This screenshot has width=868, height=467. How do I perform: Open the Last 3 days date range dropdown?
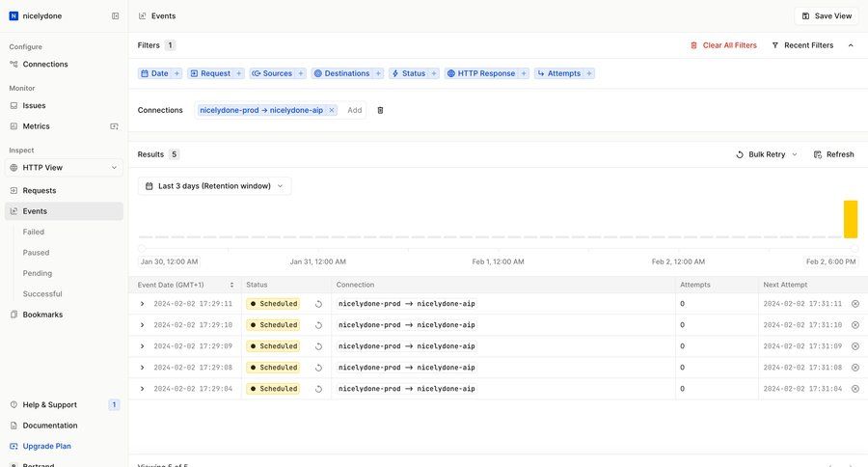click(214, 186)
